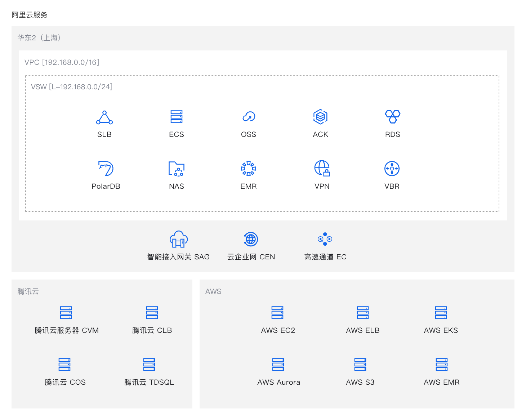Select the AWS EC2 text label

[278, 330]
